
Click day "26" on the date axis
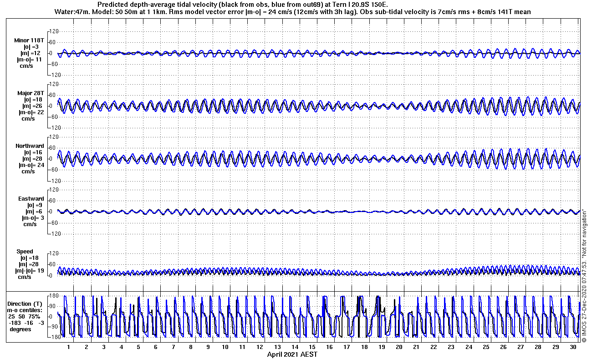click(x=503, y=347)
